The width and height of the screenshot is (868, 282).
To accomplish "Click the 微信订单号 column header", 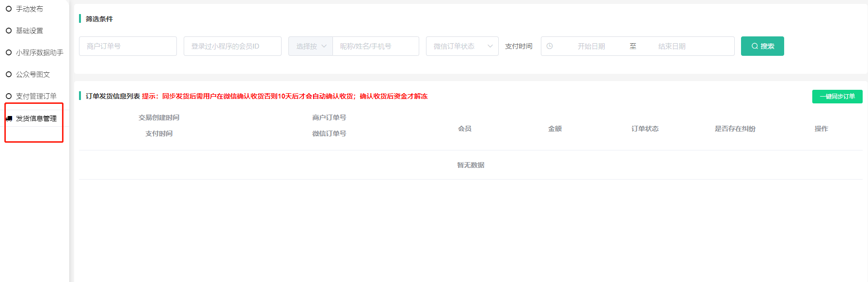I will coord(329,133).
